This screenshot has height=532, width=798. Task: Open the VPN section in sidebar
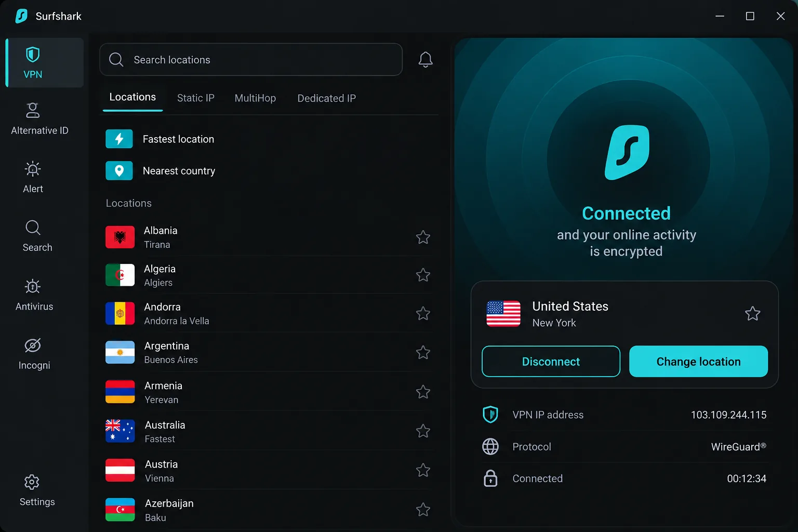click(45, 62)
